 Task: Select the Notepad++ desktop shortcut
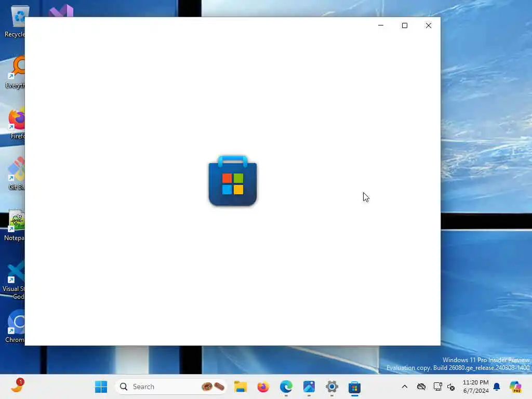15,224
